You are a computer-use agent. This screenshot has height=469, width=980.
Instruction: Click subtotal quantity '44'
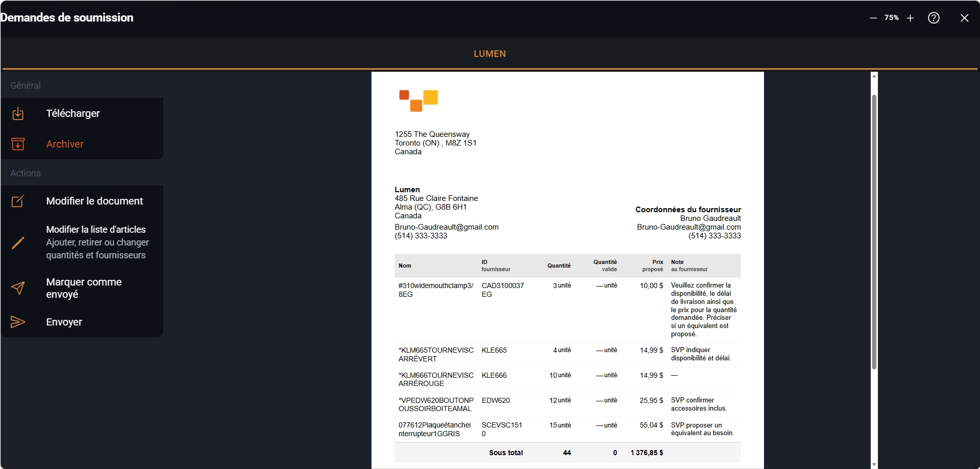pyautogui.click(x=567, y=453)
